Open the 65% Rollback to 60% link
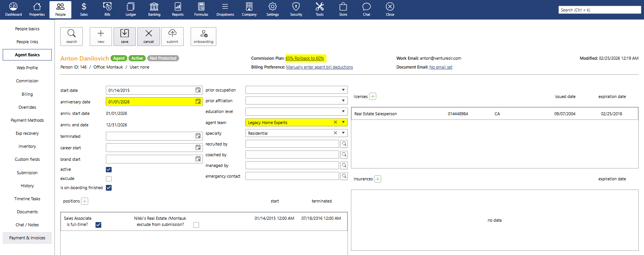644x255 pixels. (305, 58)
